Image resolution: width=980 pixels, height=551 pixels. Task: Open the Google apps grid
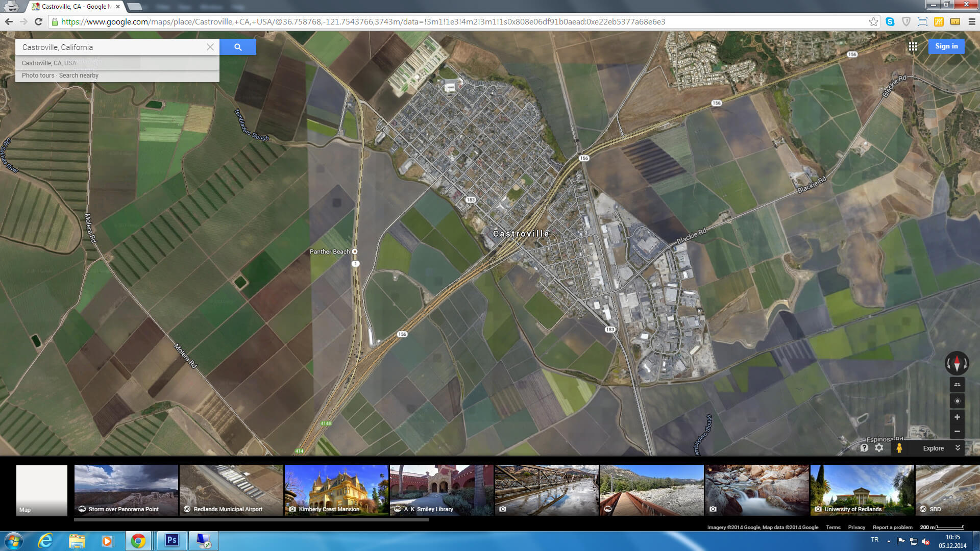pos(913,46)
